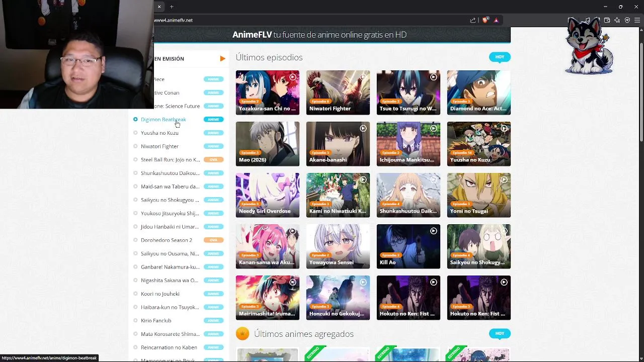Screen dimensions: 644x362
Task: Click the 'Últimos episodios' heading
Action: [269, 57]
